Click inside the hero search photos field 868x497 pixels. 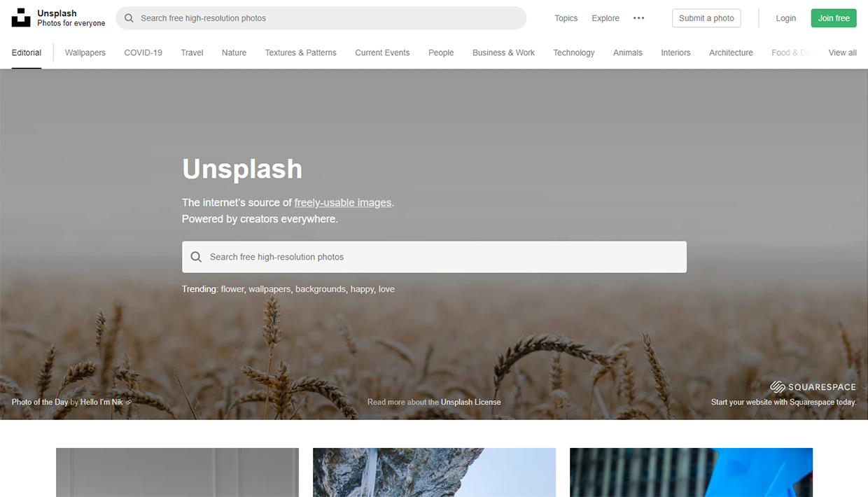click(x=434, y=257)
